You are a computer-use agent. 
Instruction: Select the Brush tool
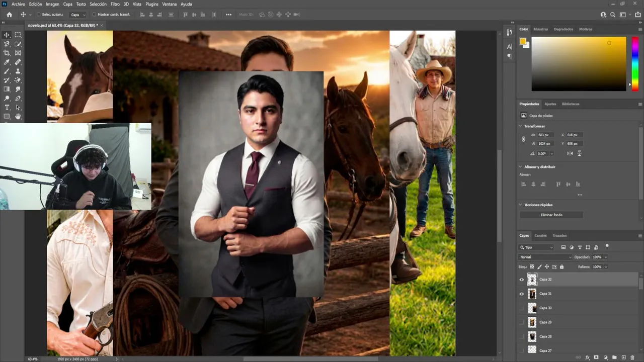tap(7, 71)
